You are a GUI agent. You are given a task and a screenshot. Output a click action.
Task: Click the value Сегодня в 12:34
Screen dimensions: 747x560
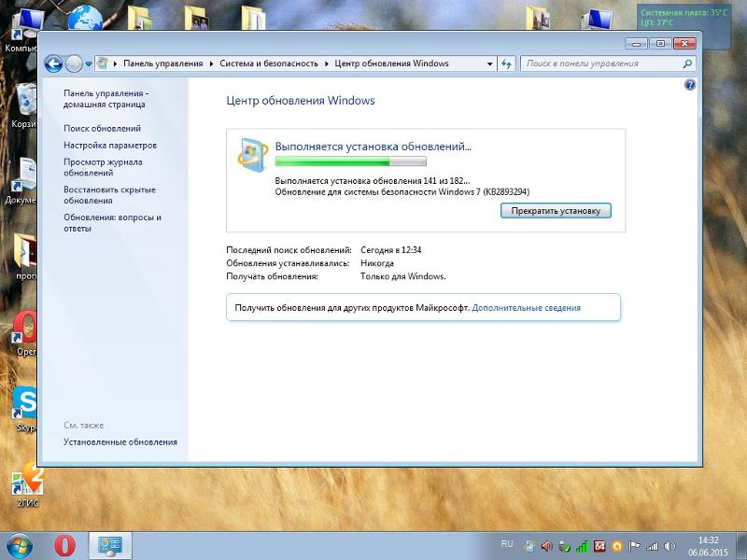click(x=390, y=250)
